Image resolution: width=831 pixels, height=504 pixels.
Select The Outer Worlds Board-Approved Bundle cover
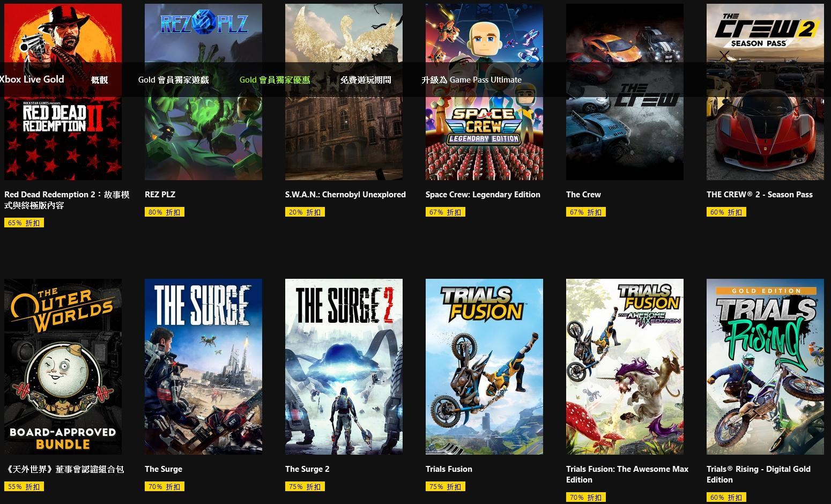pos(63,367)
